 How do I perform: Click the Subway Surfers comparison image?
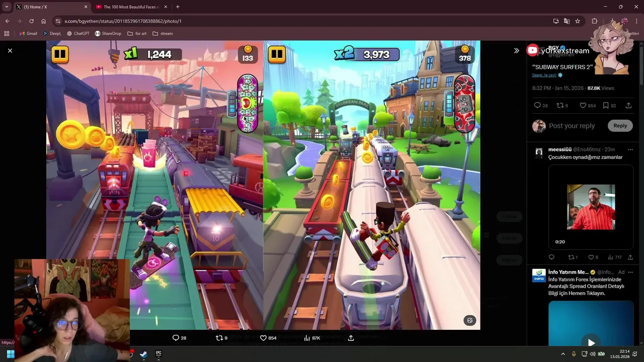click(x=263, y=185)
